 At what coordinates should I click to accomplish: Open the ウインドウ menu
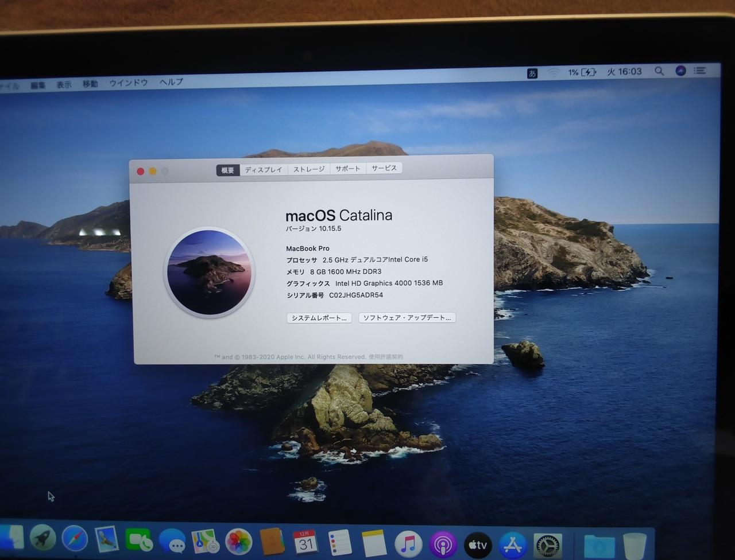pos(128,83)
